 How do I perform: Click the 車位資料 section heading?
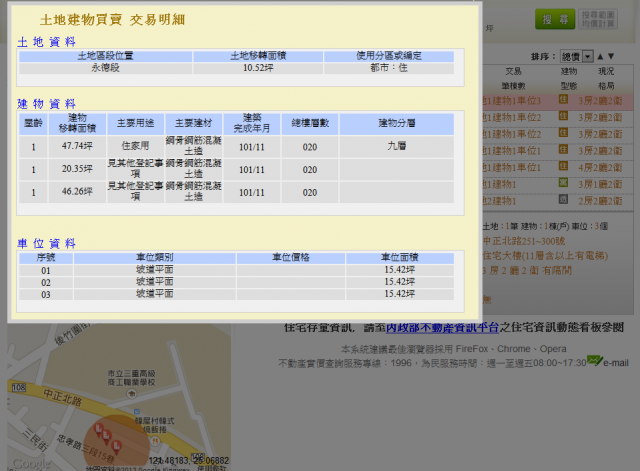pos(46,244)
